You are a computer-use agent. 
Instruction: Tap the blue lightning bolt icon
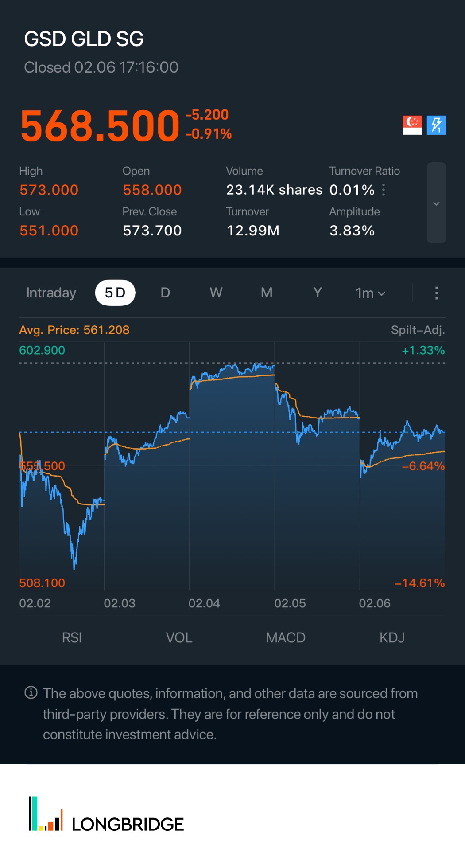click(436, 125)
